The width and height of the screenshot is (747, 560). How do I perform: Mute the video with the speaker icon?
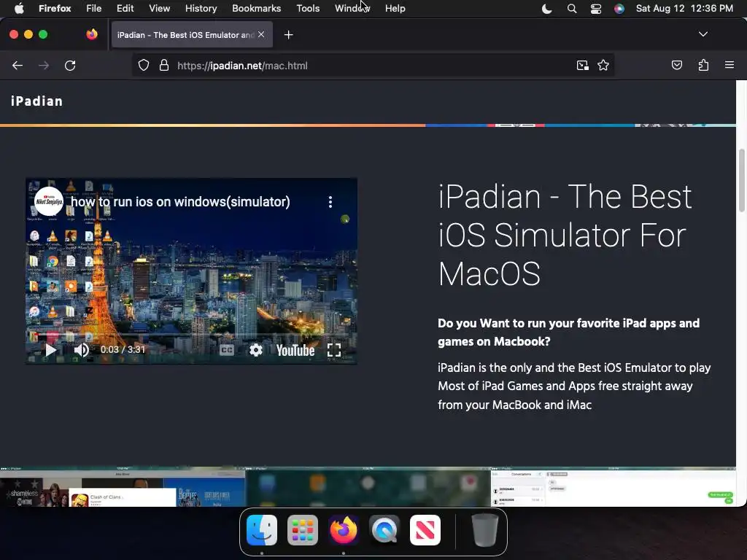82,350
